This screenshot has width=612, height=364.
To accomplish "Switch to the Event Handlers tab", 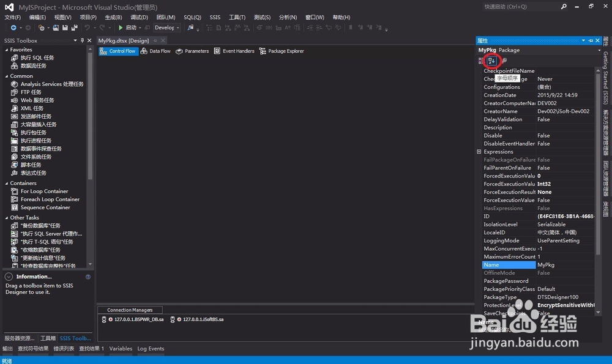I will click(234, 51).
